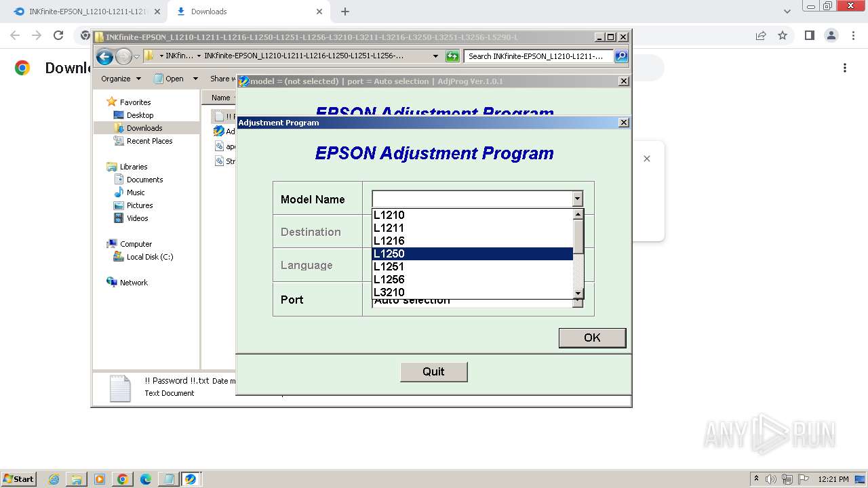The height and width of the screenshot is (488, 868).
Task: Open Desktop in the navigation pane
Action: [x=140, y=115]
